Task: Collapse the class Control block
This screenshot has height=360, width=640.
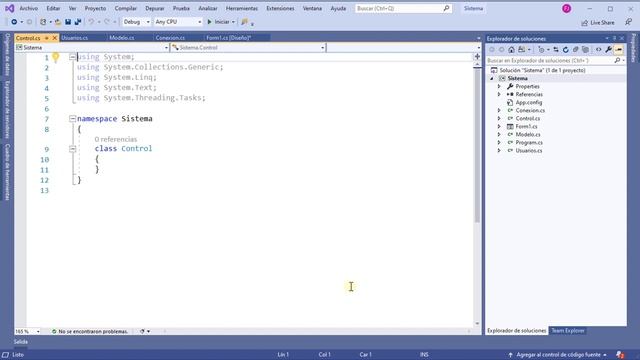Action: pos(72,149)
